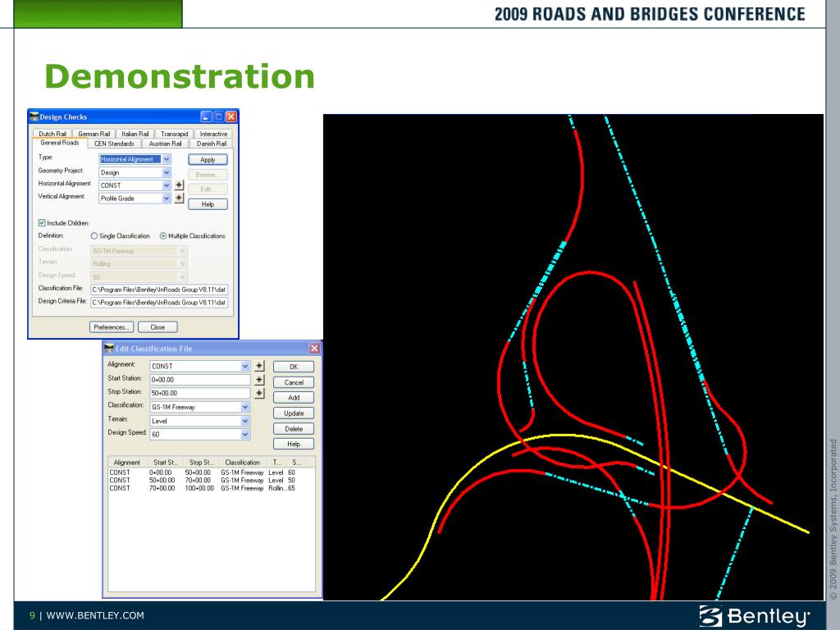The width and height of the screenshot is (840, 630).
Task: Click the Design Checks title bar icon
Action: [x=34, y=116]
